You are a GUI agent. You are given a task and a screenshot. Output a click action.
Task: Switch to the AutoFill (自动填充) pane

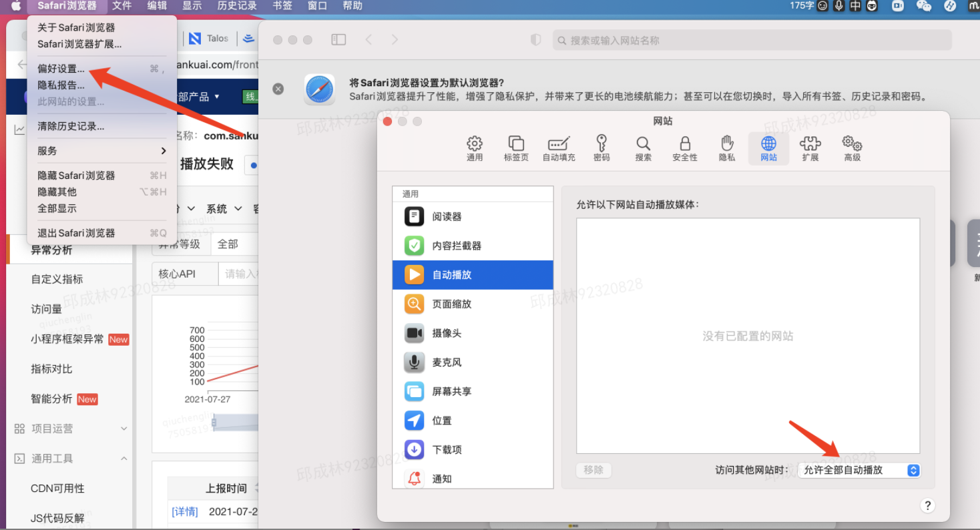coord(558,148)
